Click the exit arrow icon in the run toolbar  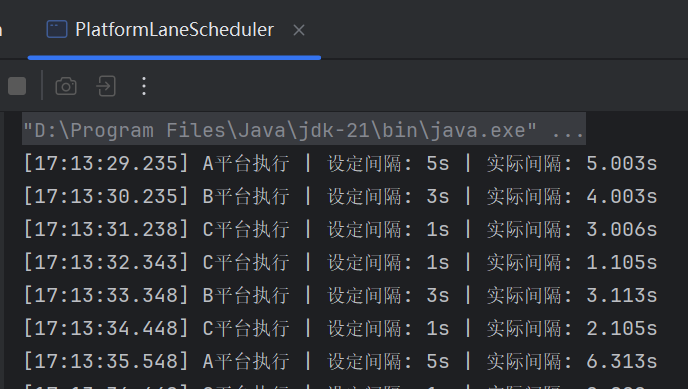click(106, 86)
